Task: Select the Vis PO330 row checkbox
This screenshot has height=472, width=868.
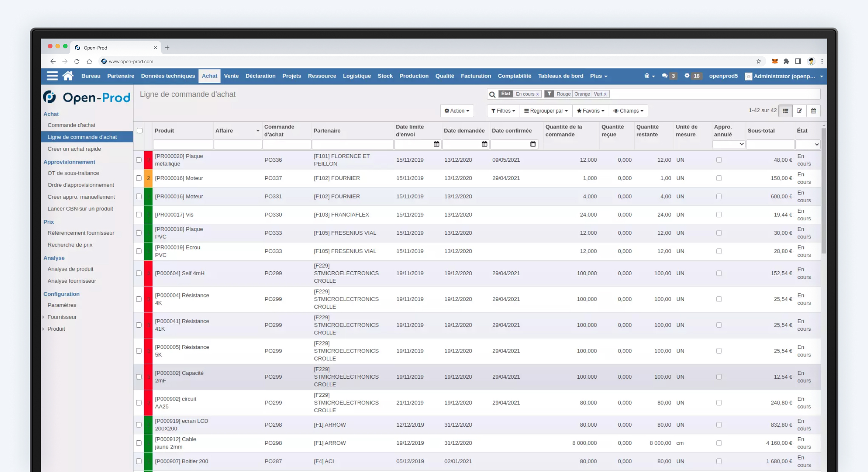Action: [x=139, y=215]
